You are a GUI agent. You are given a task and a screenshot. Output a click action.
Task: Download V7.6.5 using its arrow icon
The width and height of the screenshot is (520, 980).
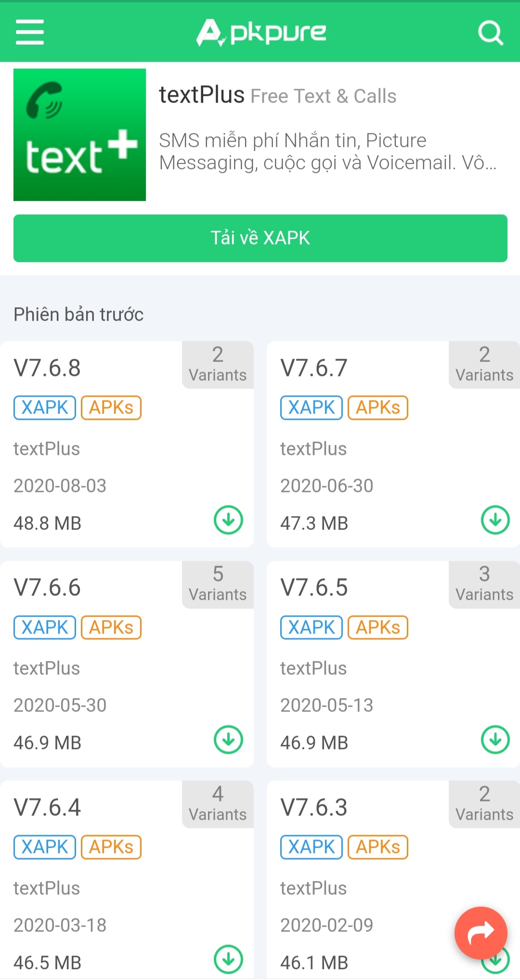coord(495,740)
